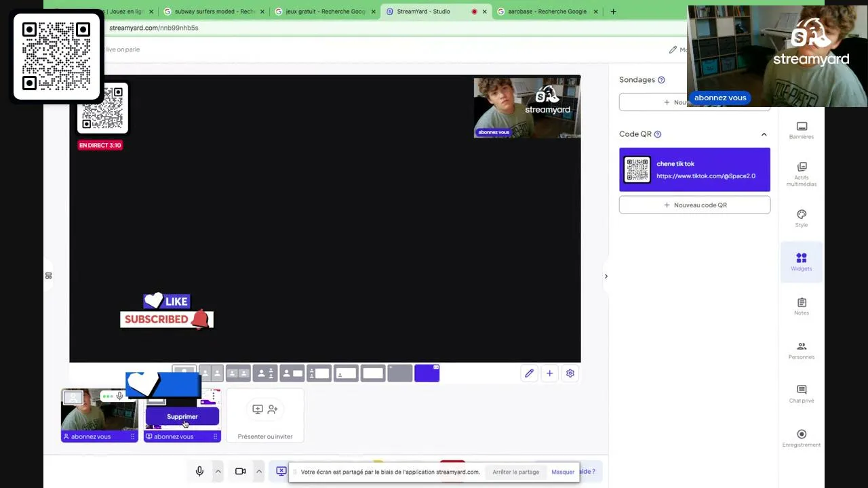This screenshot has width=868, height=488.
Task: Open the left panel toggle icon
Action: tap(48, 276)
